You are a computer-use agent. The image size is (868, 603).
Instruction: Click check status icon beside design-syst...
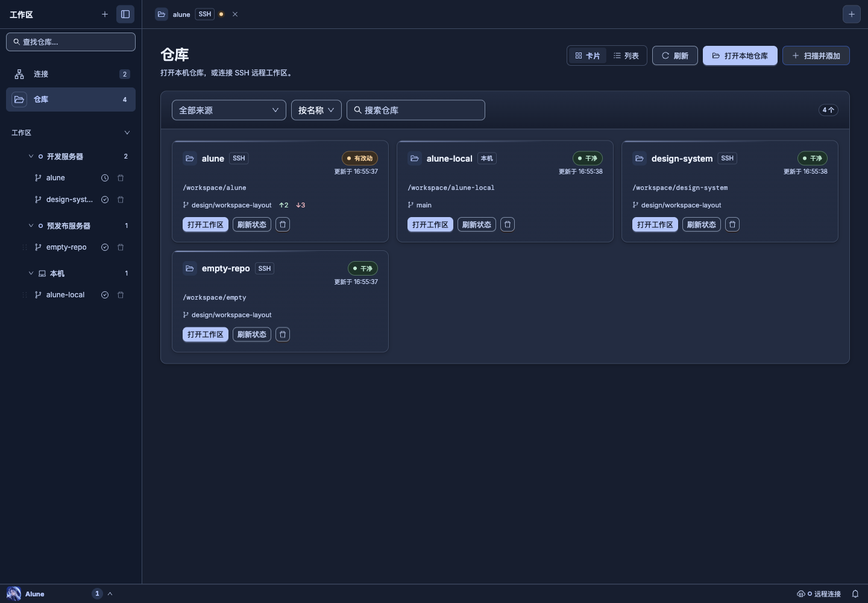click(105, 200)
